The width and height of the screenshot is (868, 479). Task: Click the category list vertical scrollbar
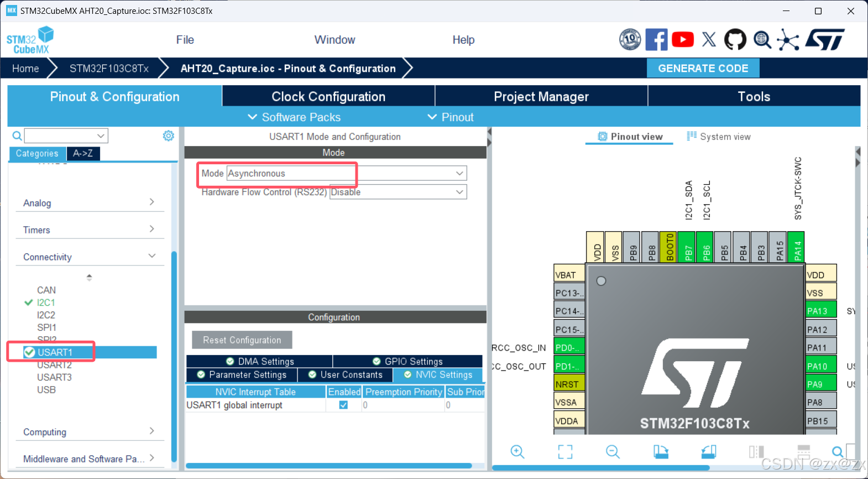[174, 357]
